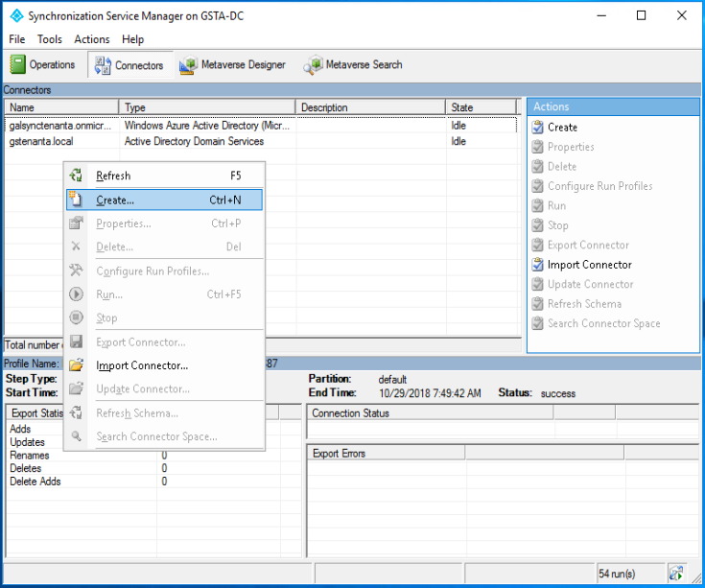The width and height of the screenshot is (705, 588).
Task: Click the Refresh icon in context menu
Action: tap(77, 176)
